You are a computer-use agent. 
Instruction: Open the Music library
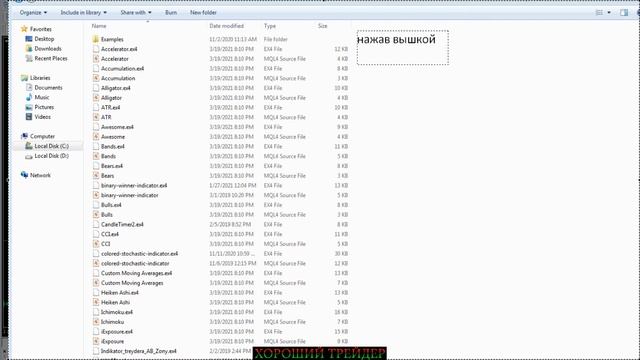(42, 97)
